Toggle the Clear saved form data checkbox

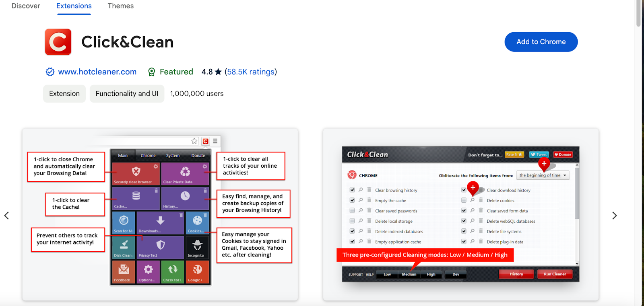pos(464,210)
